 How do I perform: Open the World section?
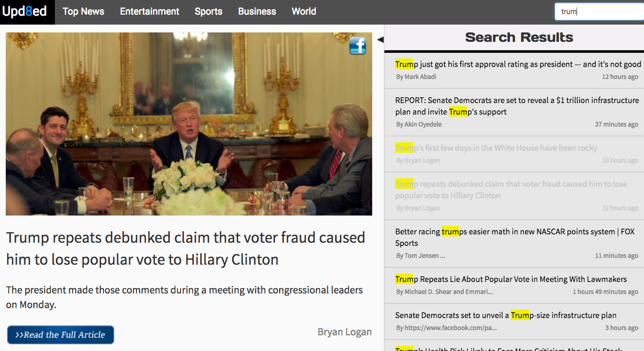coord(304,12)
